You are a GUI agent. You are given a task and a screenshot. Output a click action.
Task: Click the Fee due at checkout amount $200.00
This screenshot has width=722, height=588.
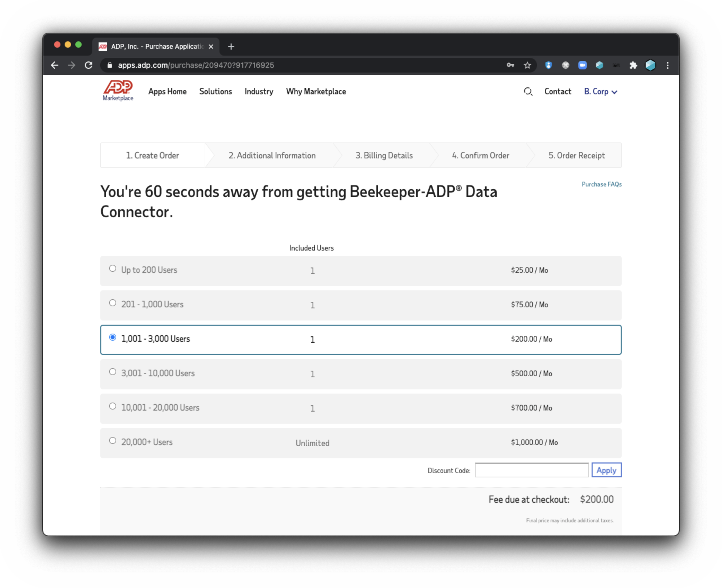click(597, 499)
